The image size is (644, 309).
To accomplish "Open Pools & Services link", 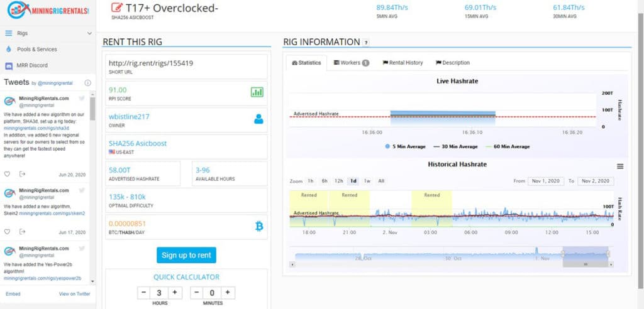I will click(x=37, y=49).
